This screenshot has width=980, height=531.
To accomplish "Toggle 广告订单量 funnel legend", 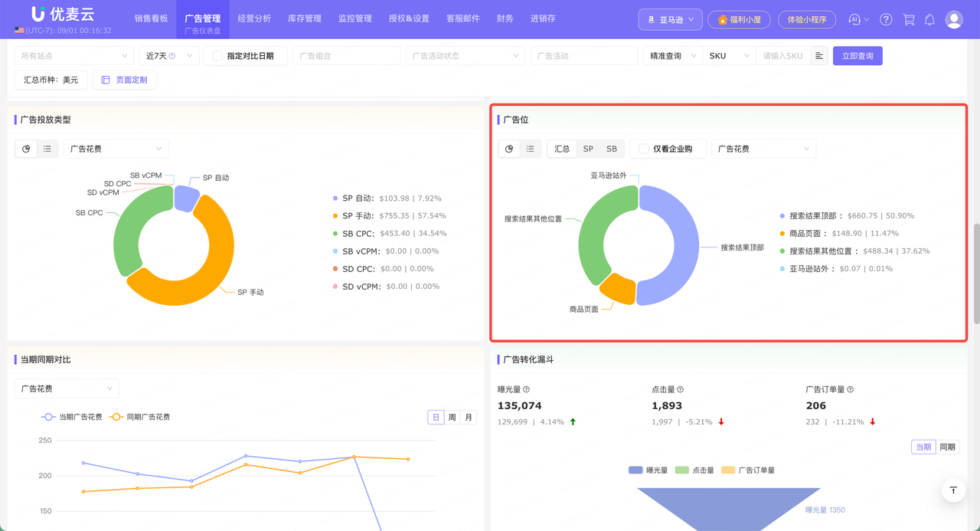I will [x=747, y=470].
